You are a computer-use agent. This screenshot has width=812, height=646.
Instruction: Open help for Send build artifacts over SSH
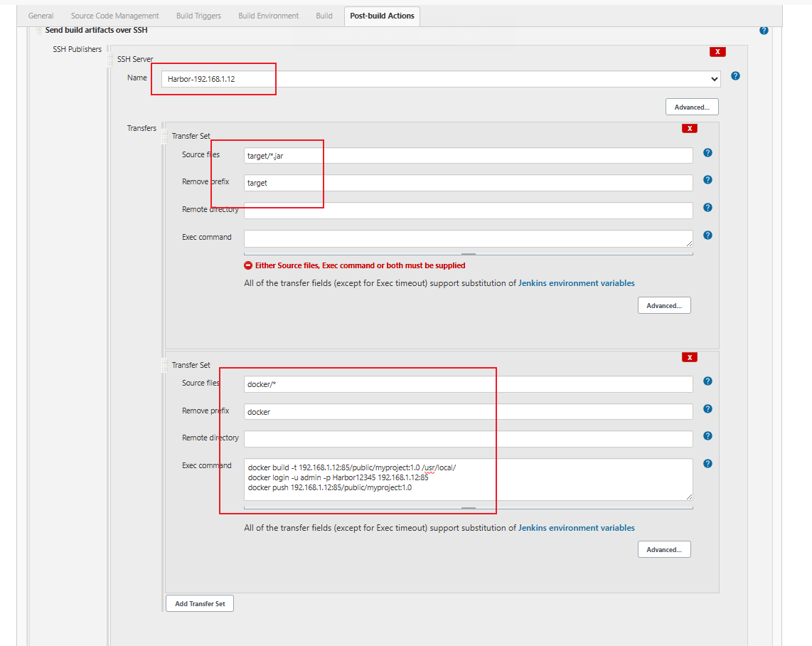(x=764, y=31)
